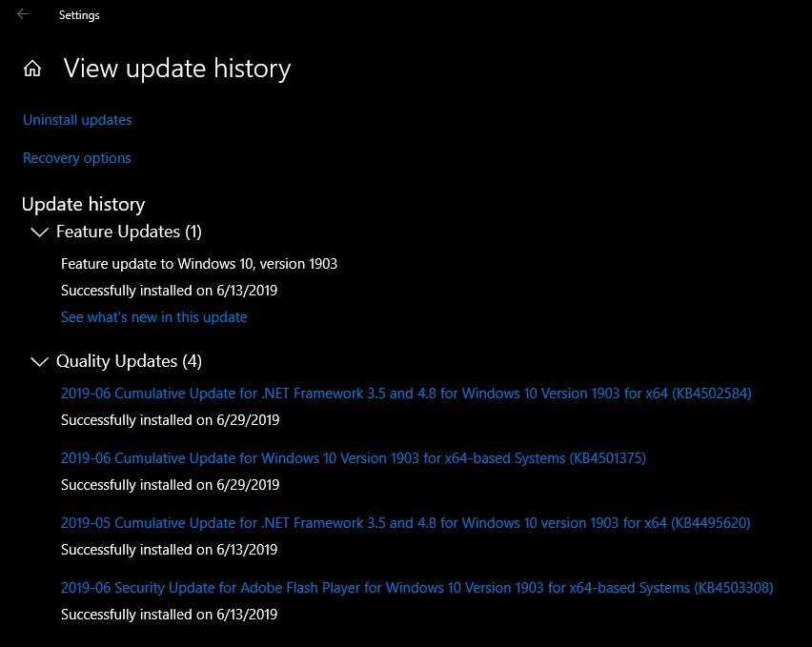The height and width of the screenshot is (647, 812).
Task: Select the Feature update to Windows 10 version 1903 entry
Action: (199, 264)
